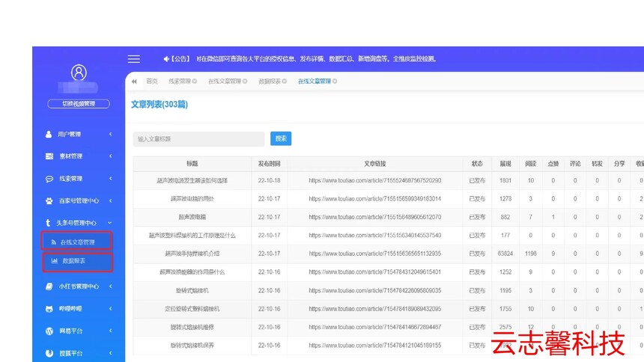Click article title 超声波手持焊接机介绍

click(x=192, y=254)
